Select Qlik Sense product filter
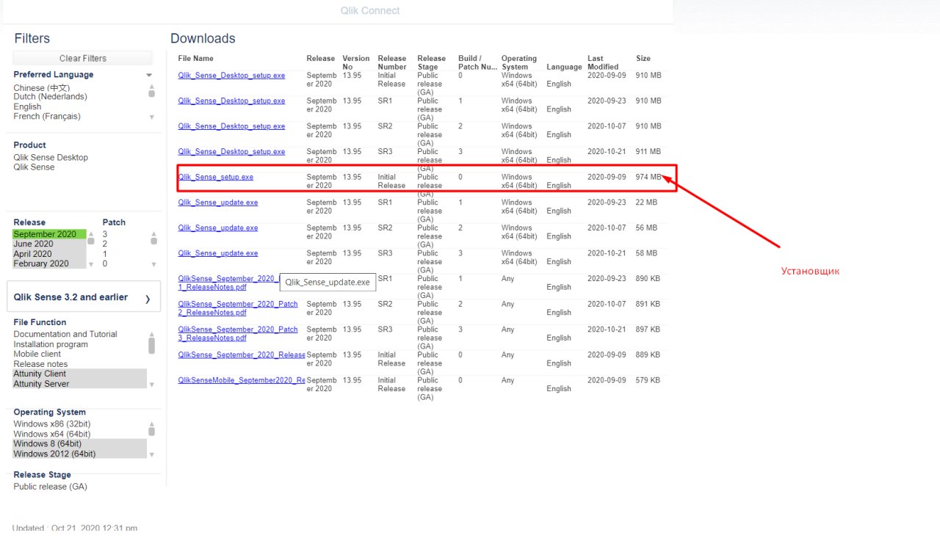940x560 pixels. pos(34,167)
